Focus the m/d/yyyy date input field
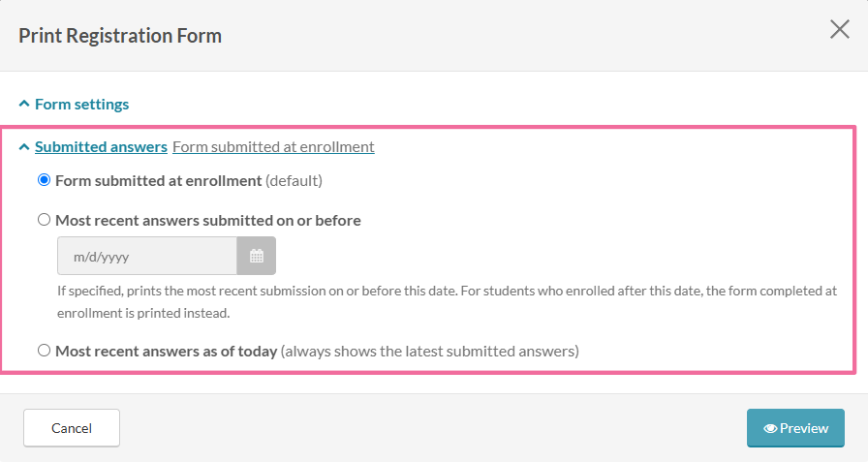The image size is (868, 462). point(146,256)
